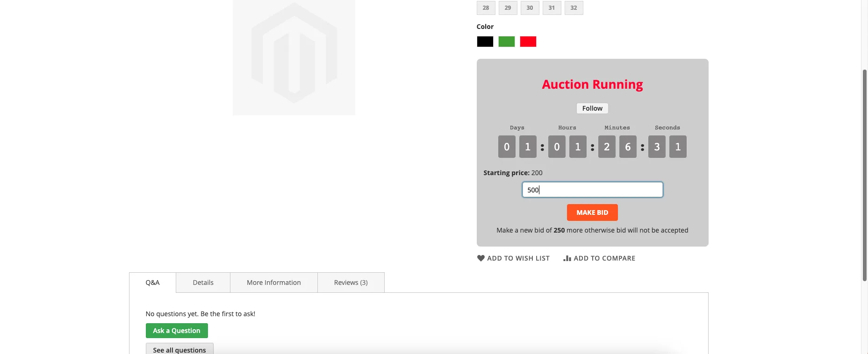
Task: Choose the red color swatch
Action: [528, 42]
